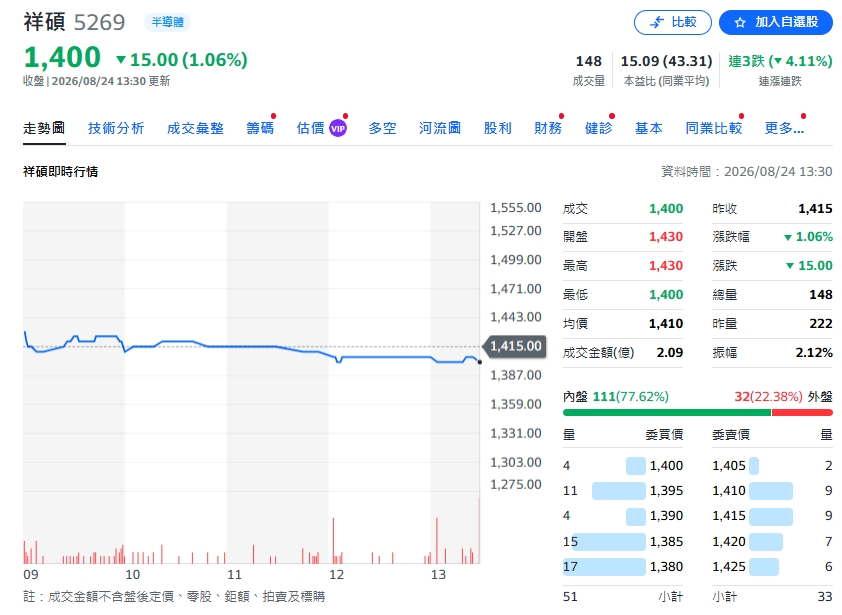Click the bid subtotal 51 小計
This screenshot has height=615, width=842.
pyautogui.click(x=623, y=596)
